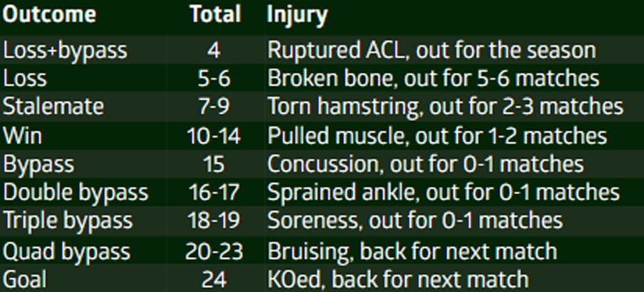Click the Goal outcome row label

(25, 280)
